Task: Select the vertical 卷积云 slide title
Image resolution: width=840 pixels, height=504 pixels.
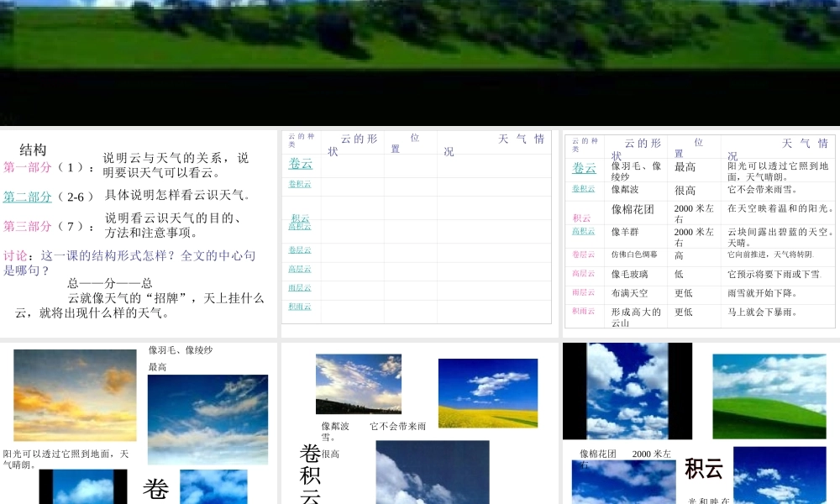Action: 310,474
